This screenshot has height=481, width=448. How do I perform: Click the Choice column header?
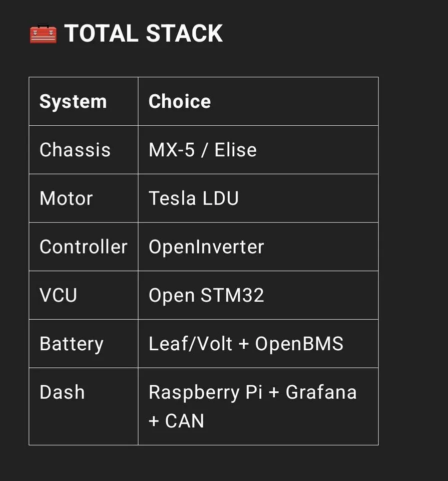180,102
